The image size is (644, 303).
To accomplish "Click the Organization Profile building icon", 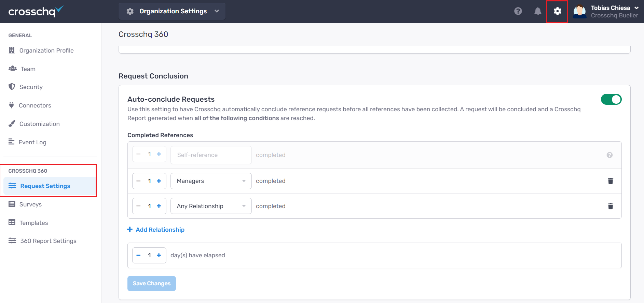I will 12,50.
